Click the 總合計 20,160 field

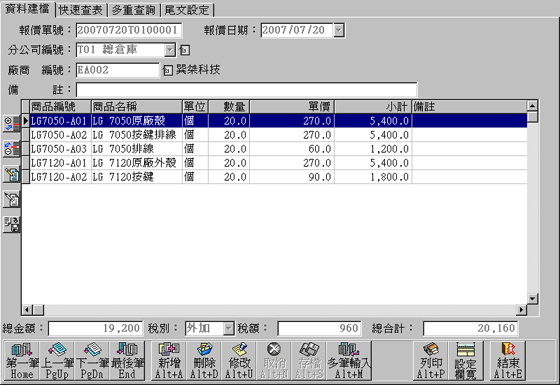click(470, 328)
